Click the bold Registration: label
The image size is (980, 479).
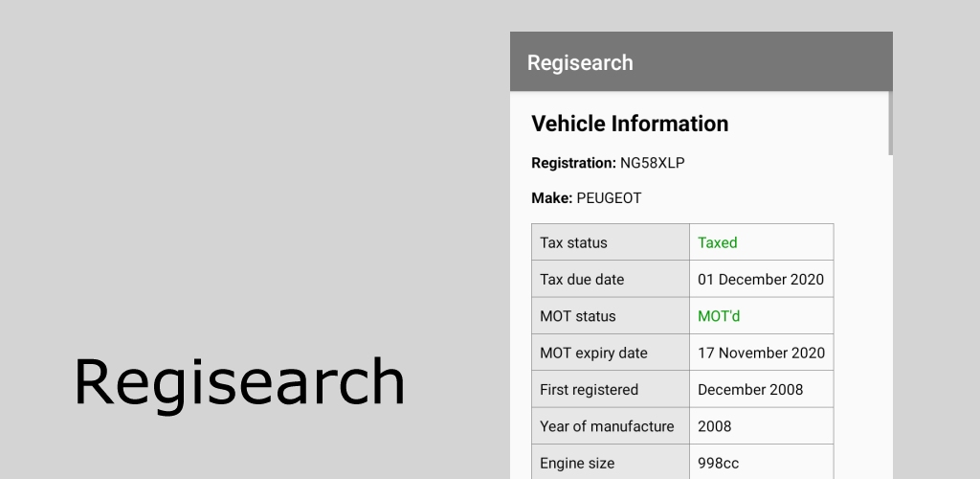point(574,163)
